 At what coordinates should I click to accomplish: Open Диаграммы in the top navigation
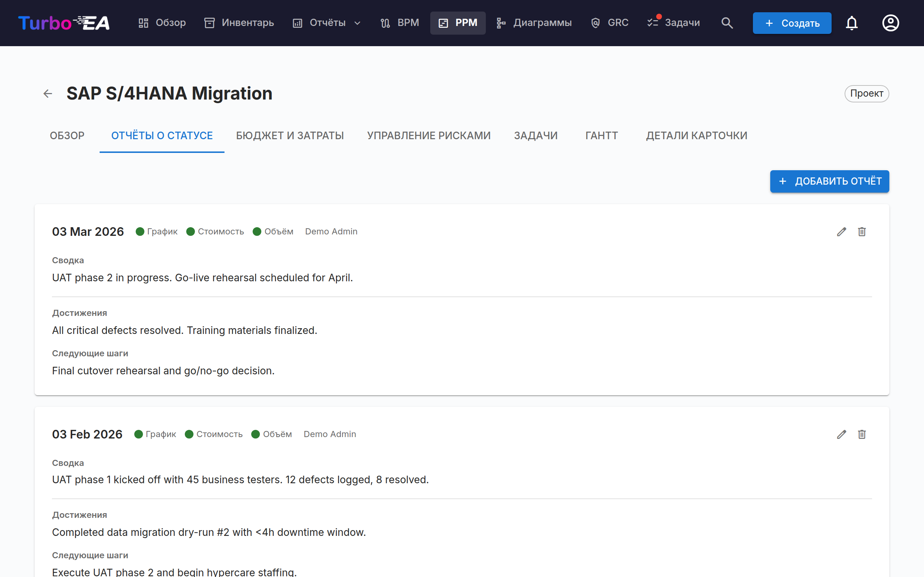point(534,23)
